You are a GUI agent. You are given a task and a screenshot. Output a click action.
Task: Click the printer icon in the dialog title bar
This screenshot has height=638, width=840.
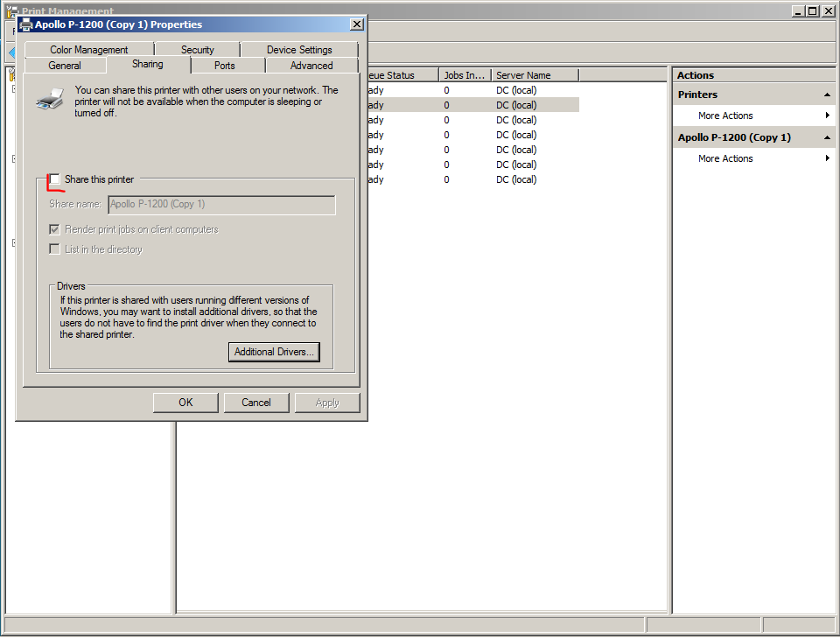click(26, 25)
